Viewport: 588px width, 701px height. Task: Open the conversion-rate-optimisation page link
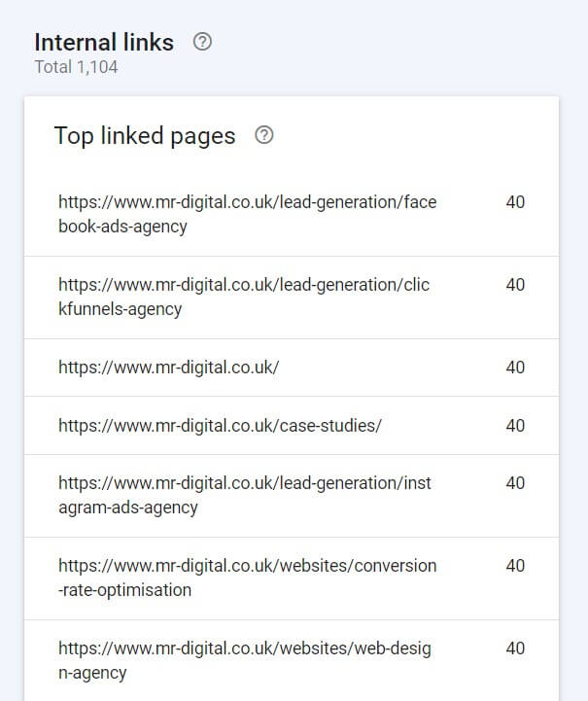click(247, 578)
